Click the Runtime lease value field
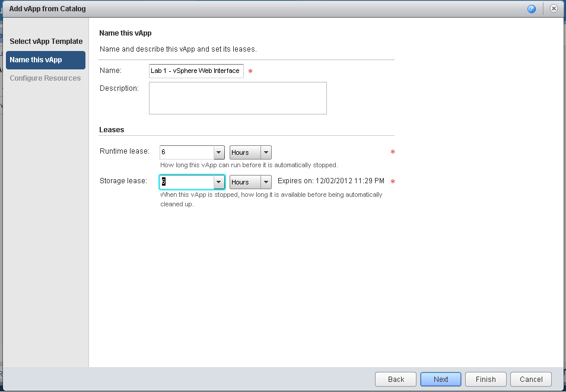 tap(187, 152)
